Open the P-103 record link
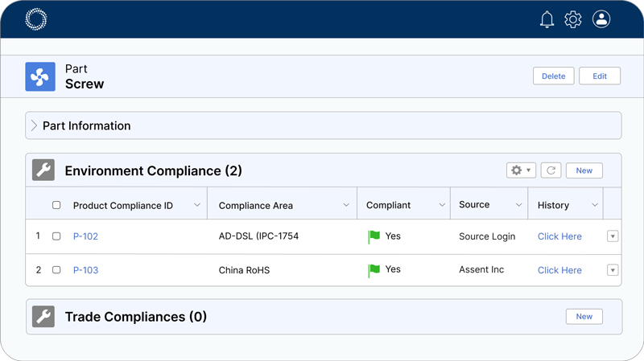644x361 pixels. [x=85, y=270]
